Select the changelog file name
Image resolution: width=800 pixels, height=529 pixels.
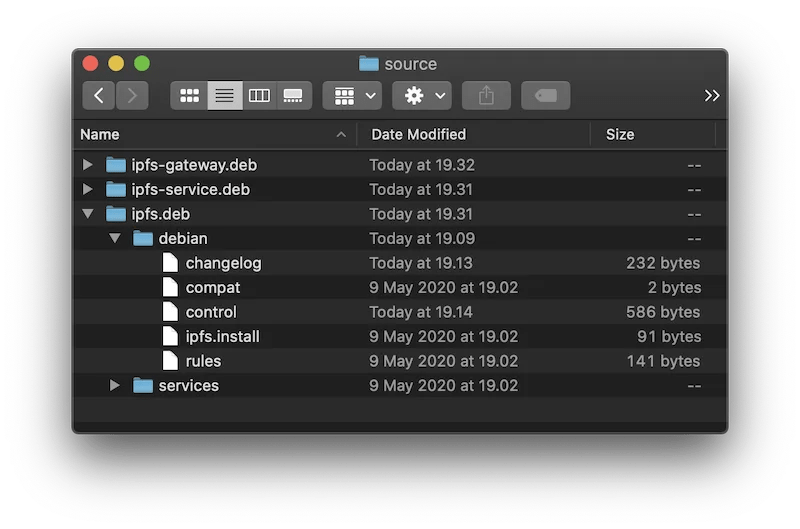[223, 263]
